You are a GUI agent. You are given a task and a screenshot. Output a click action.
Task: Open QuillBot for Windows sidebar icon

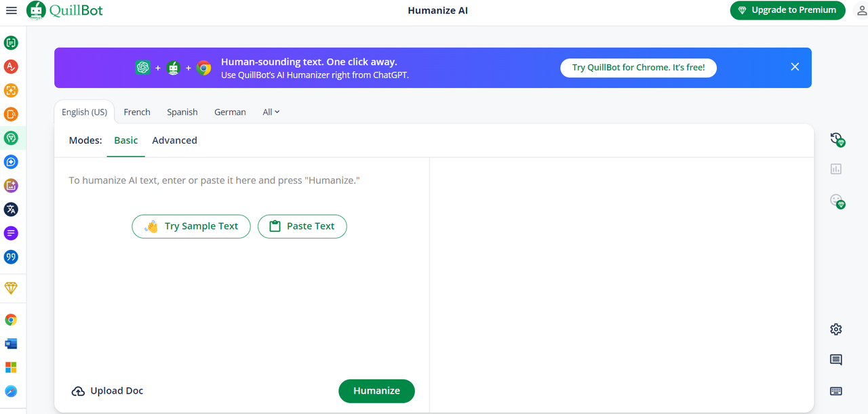point(11,367)
